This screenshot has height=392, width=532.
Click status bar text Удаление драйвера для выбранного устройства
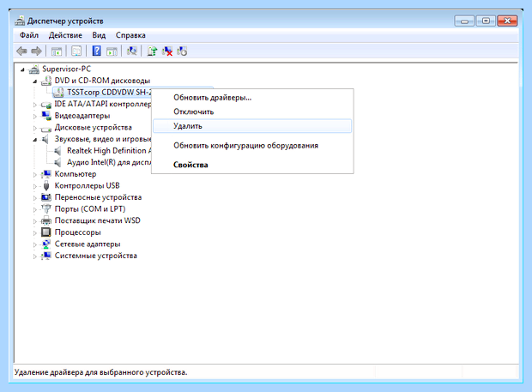[x=100, y=372]
